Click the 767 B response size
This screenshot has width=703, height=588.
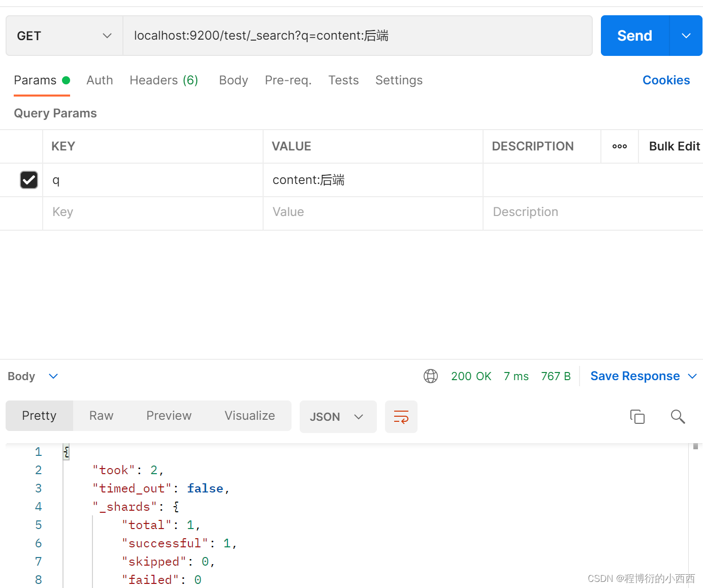556,376
